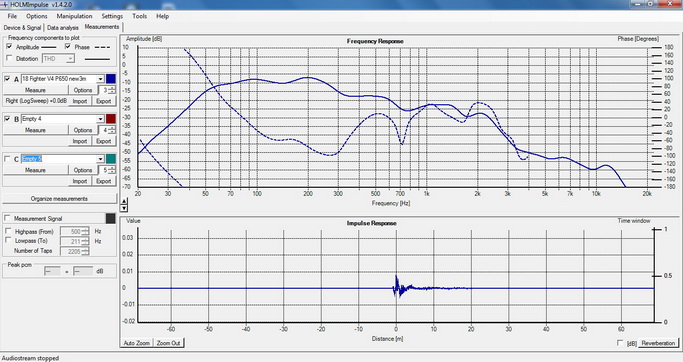Click Organize measurements button
Screen dimensions: 683x362
[x=59, y=199]
